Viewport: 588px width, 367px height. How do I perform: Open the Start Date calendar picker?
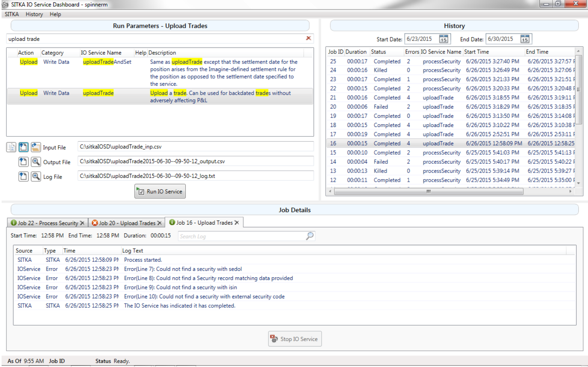(x=443, y=39)
